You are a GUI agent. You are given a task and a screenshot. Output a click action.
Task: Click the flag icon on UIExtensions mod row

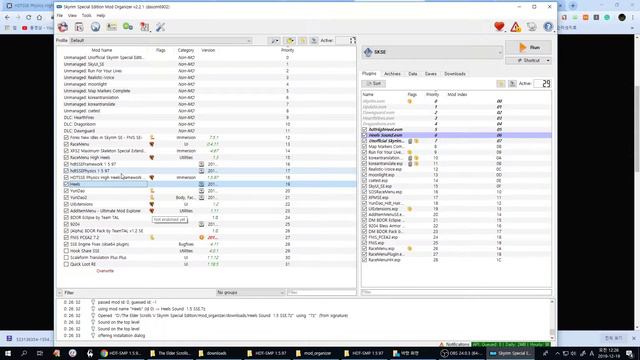(x=151, y=204)
